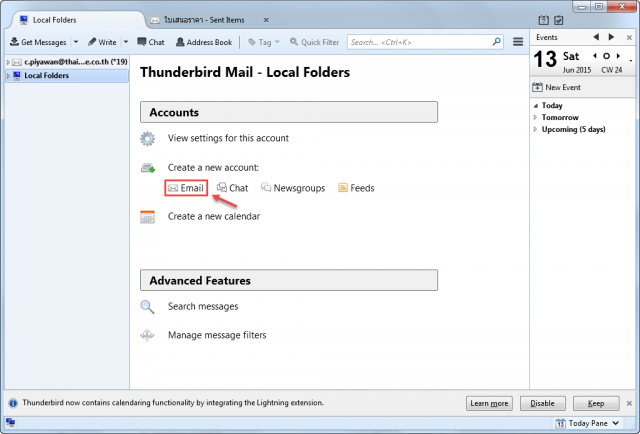Open the Today Pane dropdown arrow
Screen dimensions: 640x434
616,423
